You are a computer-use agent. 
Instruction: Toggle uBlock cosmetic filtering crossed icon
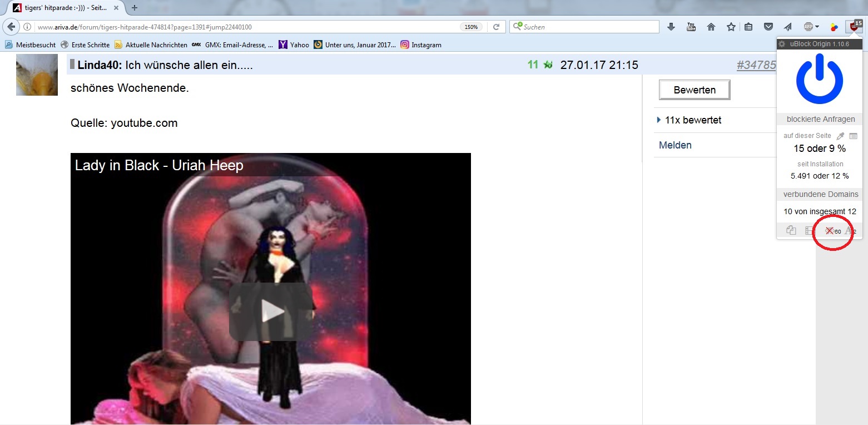click(x=829, y=230)
